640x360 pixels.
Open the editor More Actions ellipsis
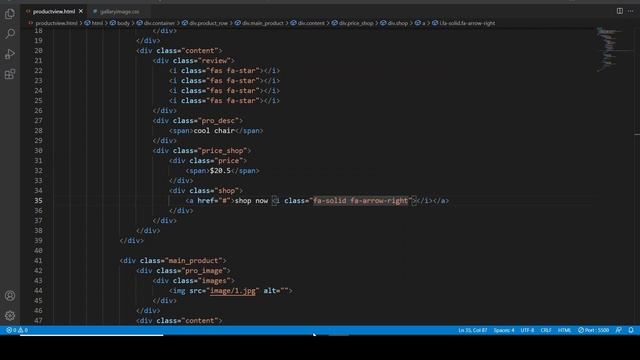(631, 11)
